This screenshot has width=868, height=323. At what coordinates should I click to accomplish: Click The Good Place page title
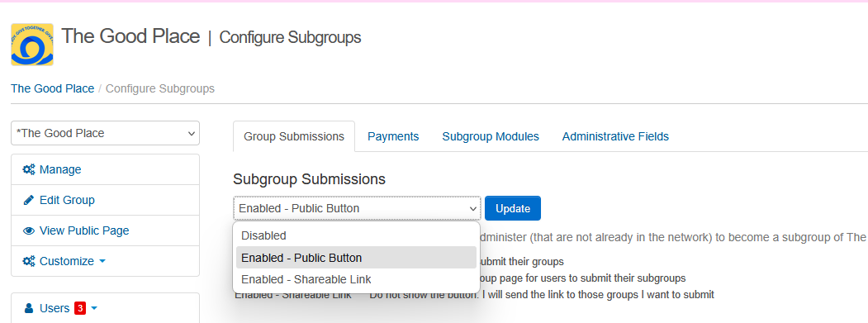[130, 36]
